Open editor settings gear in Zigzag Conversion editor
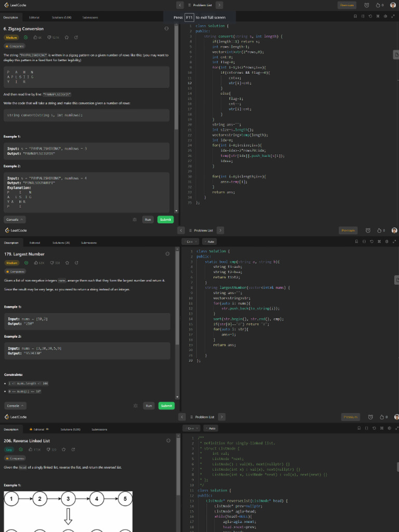Viewport: 399px width, 532px height. tap(385, 16)
